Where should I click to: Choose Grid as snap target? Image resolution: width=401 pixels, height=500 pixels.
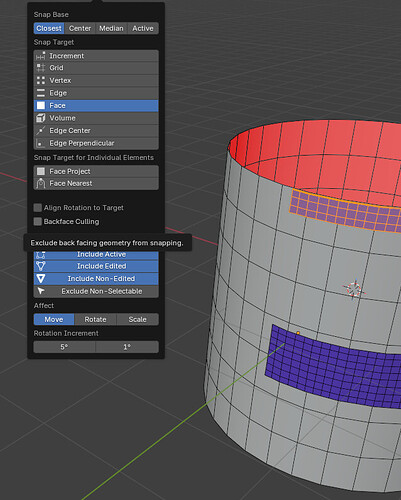coord(96,68)
